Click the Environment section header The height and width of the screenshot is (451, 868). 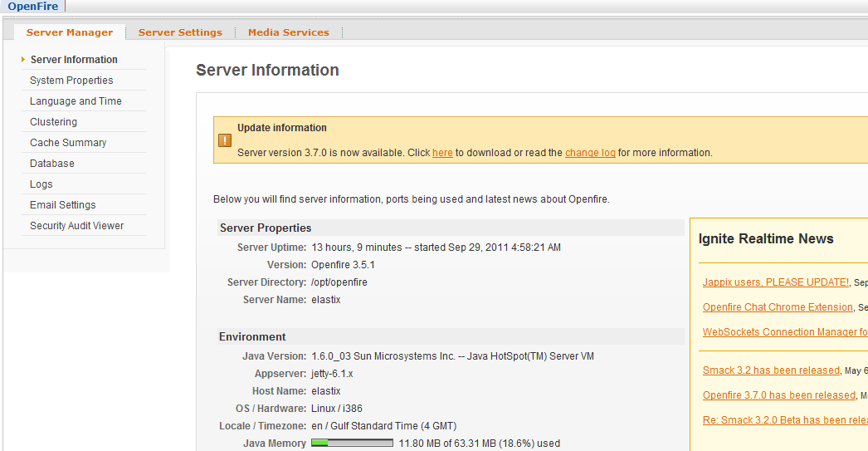coord(252,337)
